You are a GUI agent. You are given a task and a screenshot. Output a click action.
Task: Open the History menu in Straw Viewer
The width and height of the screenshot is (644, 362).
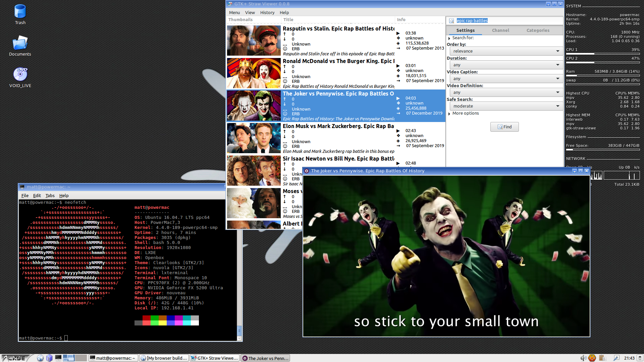click(x=267, y=13)
